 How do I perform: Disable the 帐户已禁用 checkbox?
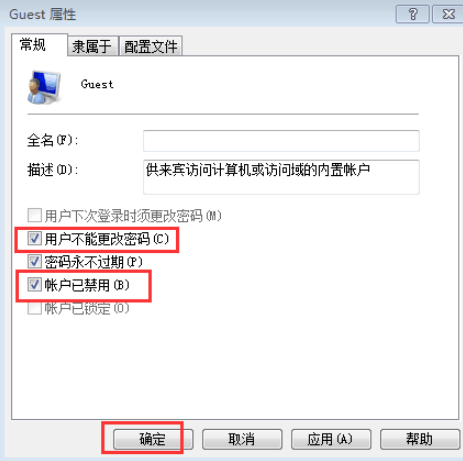pyautogui.click(x=35, y=285)
